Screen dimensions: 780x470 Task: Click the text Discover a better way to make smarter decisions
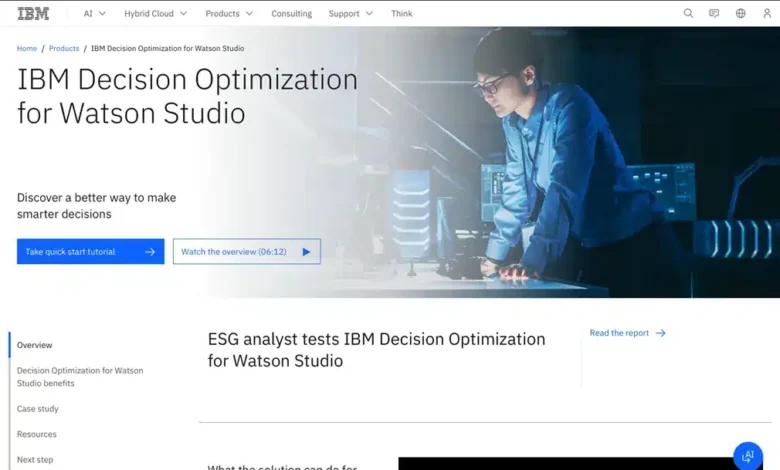point(97,206)
